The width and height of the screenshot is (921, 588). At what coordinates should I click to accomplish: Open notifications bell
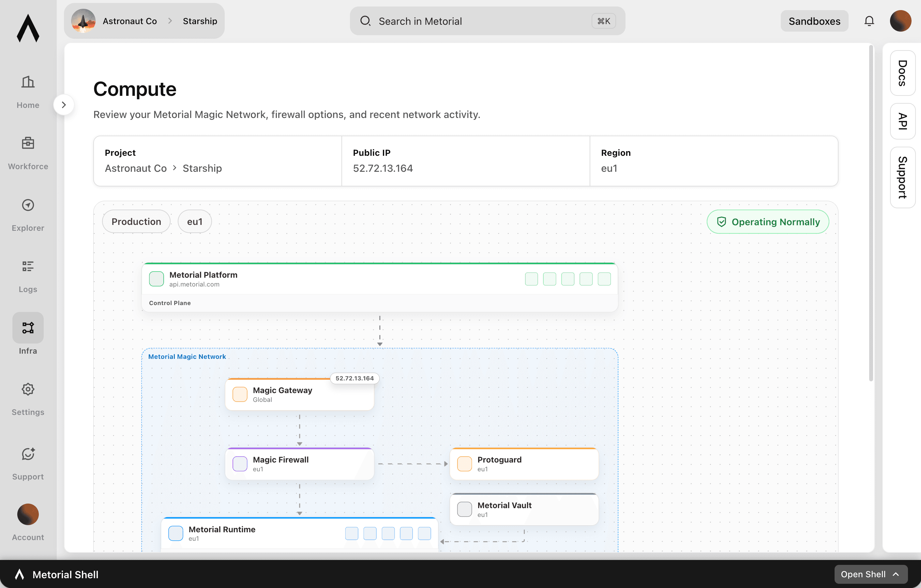point(869,21)
